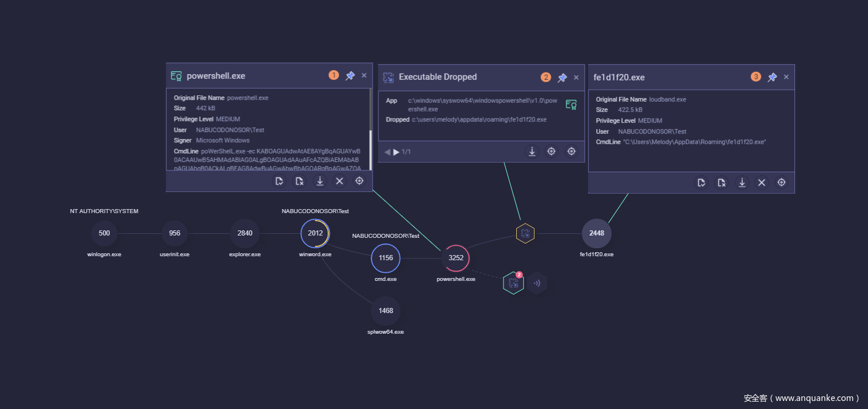The width and height of the screenshot is (868, 409).
Task: Go to next dropped item arrow
Action: [396, 152]
